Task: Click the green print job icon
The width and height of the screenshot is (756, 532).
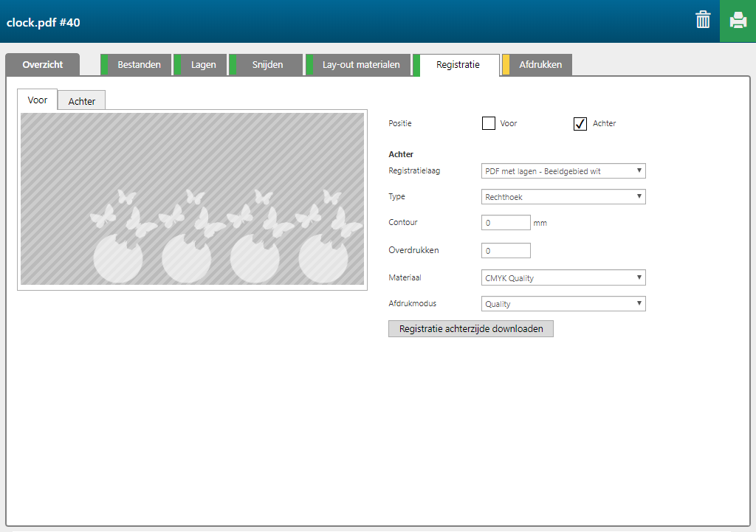Action: click(x=738, y=21)
